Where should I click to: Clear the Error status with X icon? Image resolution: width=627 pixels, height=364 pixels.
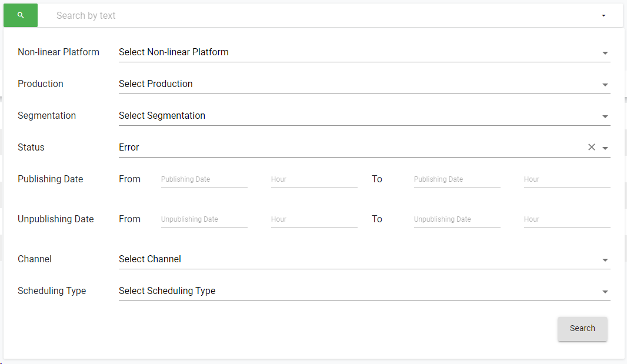(x=592, y=148)
